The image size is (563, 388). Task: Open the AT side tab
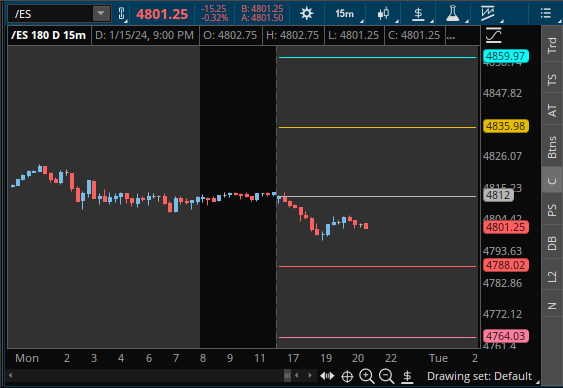pyautogui.click(x=552, y=110)
